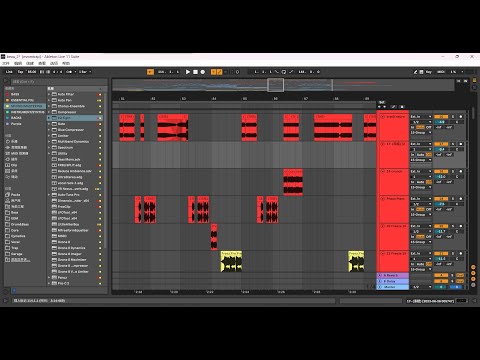Click the MIDI map mode button
The width and height of the screenshot is (480, 360).
pyautogui.click(x=441, y=72)
